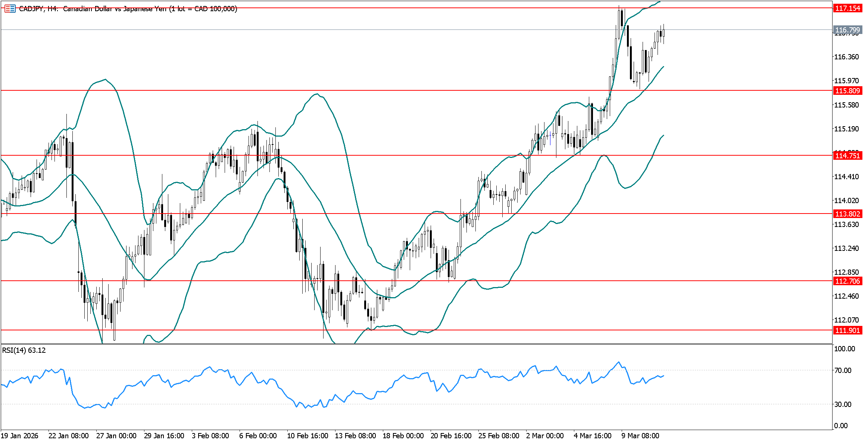
Task: Click the 3 Feb 08:00 time label
Action: tap(210, 436)
